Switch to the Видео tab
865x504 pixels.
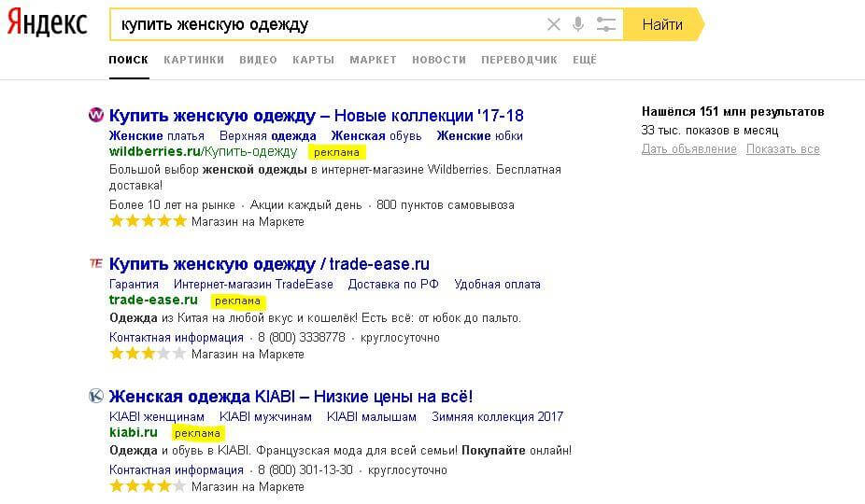tap(258, 60)
